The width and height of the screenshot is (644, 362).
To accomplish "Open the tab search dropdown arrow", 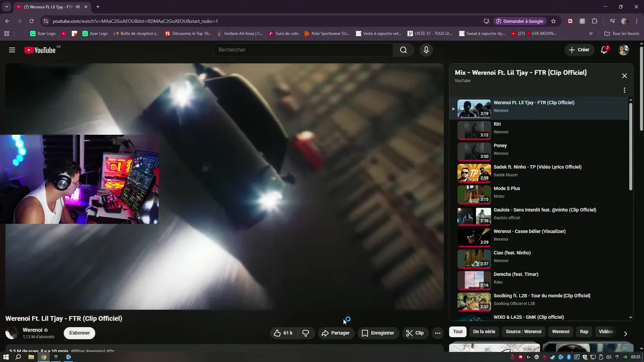I will point(7,7).
